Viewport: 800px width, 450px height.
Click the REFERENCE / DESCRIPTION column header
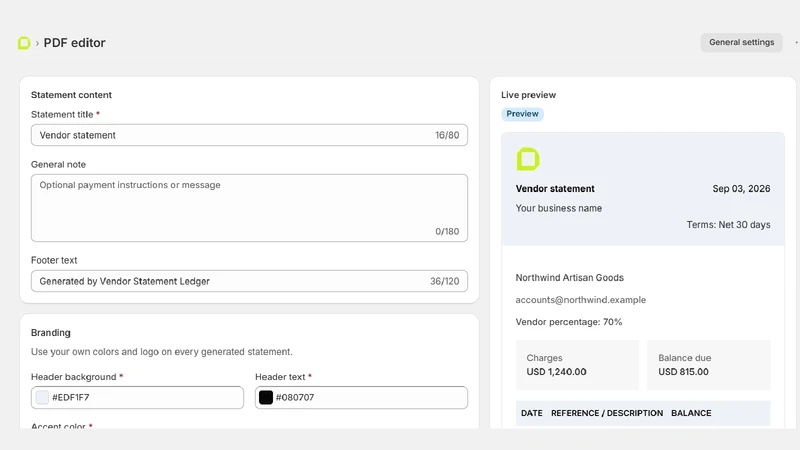tap(607, 413)
